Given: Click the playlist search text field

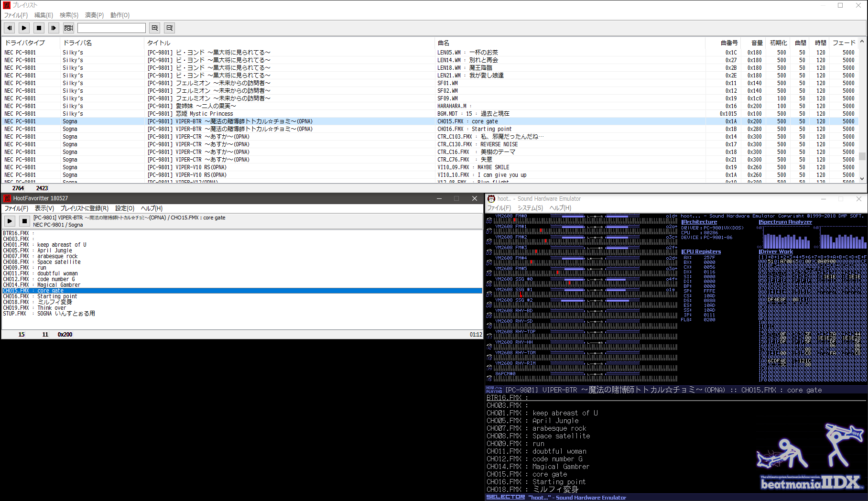Looking at the screenshot, I should [111, 28].
